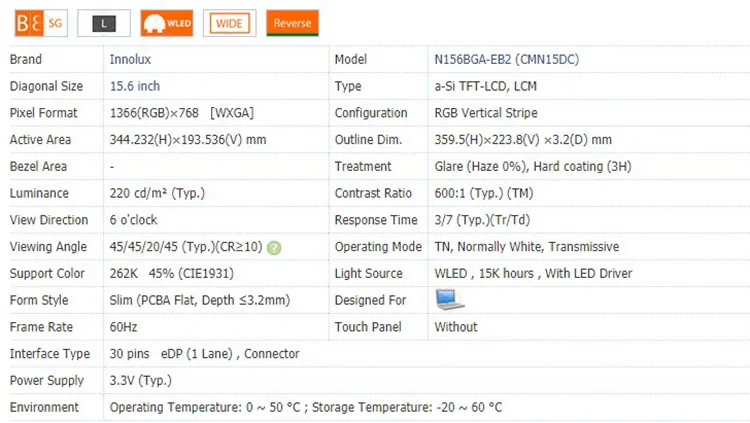Click the WLED backlight badge icon
750x423 pixels.
(167, 23)
